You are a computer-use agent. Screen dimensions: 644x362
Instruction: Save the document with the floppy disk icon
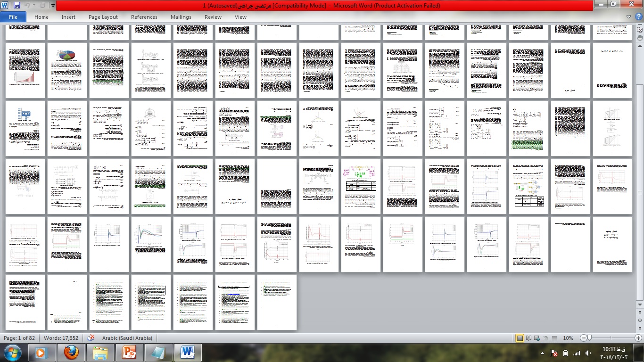coord(17,6)
